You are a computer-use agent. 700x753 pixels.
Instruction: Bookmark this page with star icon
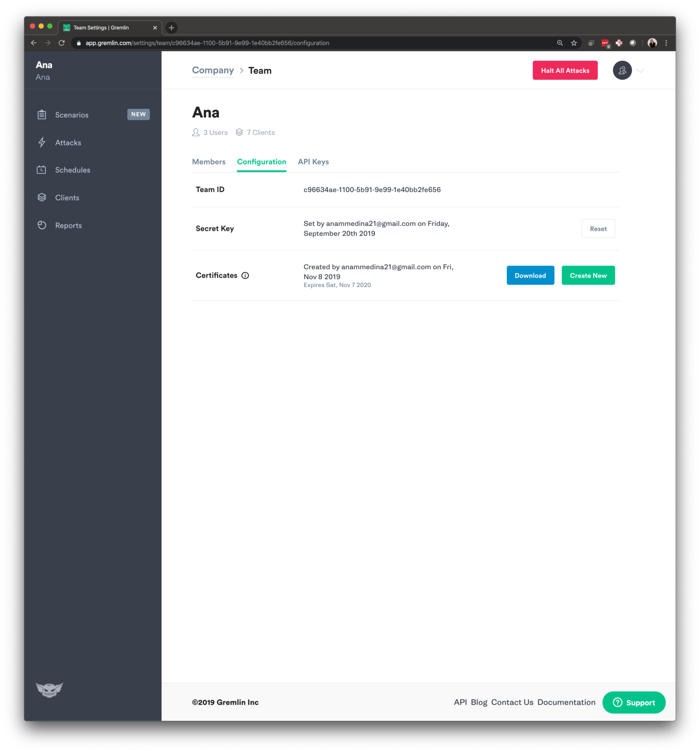coord(574,43)
